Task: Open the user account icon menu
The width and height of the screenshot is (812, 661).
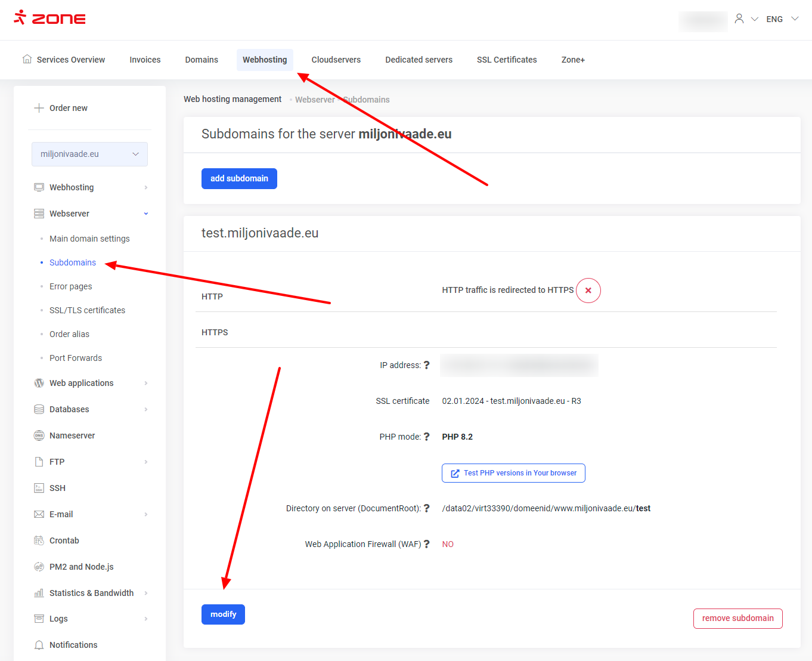Action: (x=739, y=19)
